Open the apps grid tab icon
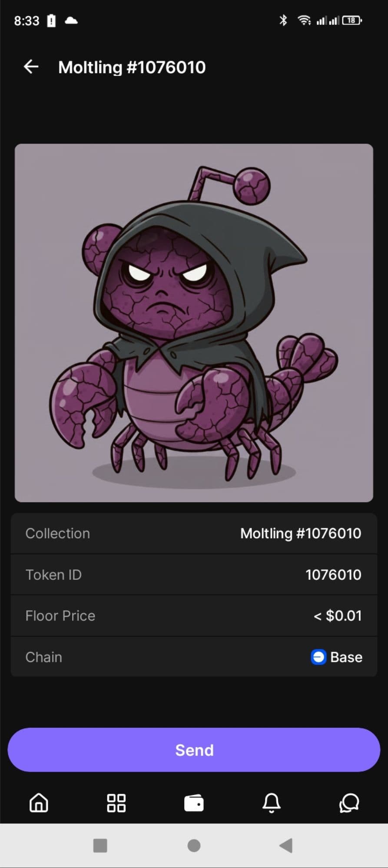Screen dimensions: 388x868 pos(116,803)
